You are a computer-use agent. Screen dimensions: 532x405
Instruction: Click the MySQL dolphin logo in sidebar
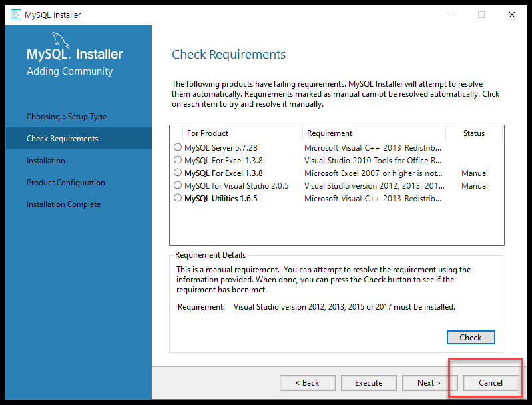pos(61,40)
